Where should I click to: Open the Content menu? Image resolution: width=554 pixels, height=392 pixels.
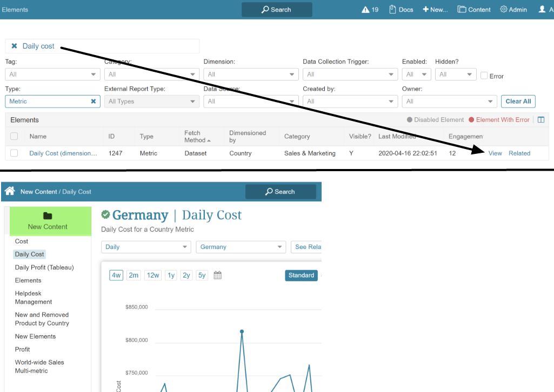[474, 10]
